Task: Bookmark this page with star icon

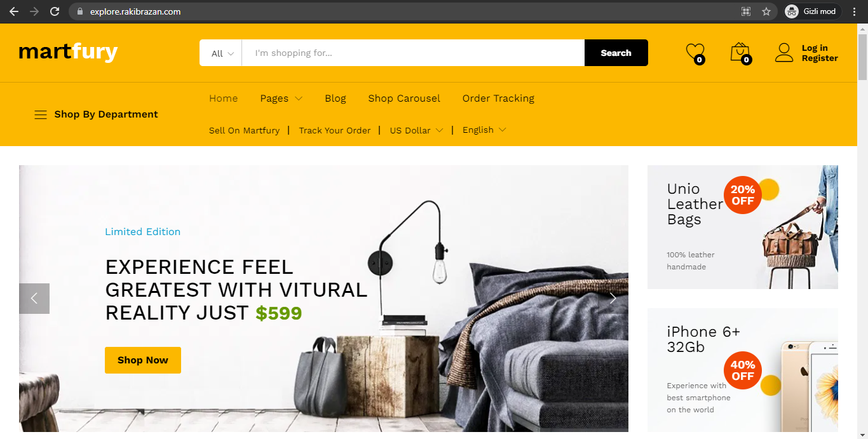Action: click(766, 11)
